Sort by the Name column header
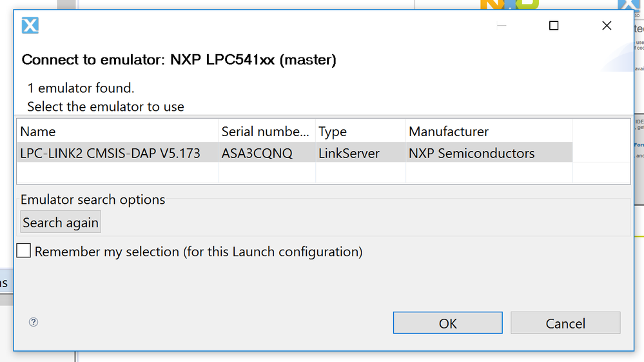This screenshot has width=644, height=362. (117, 132)
